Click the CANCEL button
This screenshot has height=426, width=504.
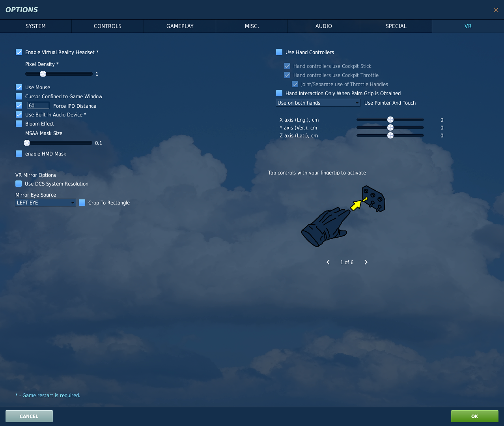pos(29,416)
